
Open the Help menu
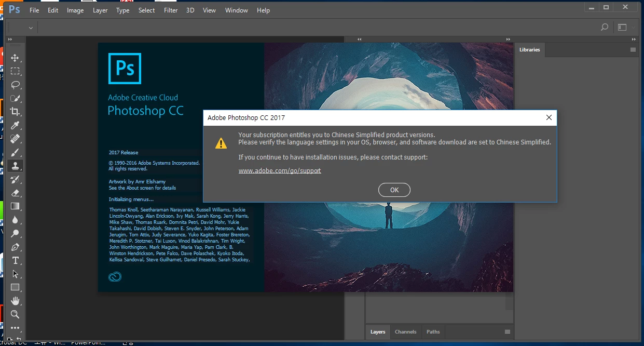point(264,10)
